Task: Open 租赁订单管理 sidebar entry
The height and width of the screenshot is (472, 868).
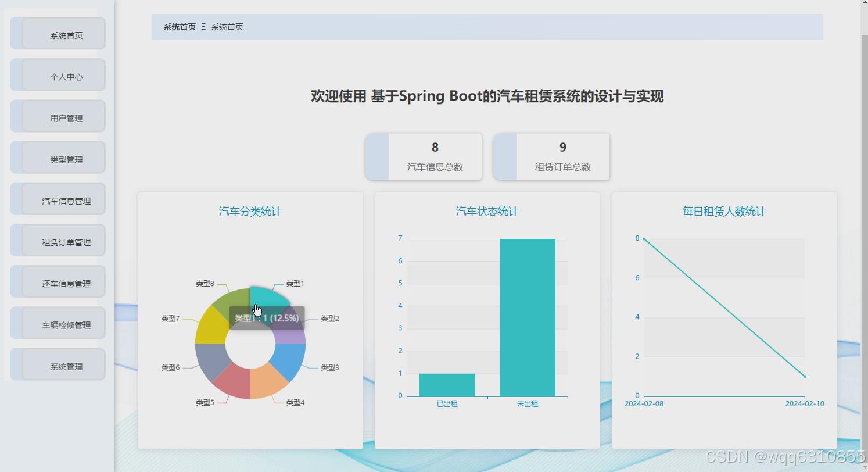Action: [x=58, y=241]
